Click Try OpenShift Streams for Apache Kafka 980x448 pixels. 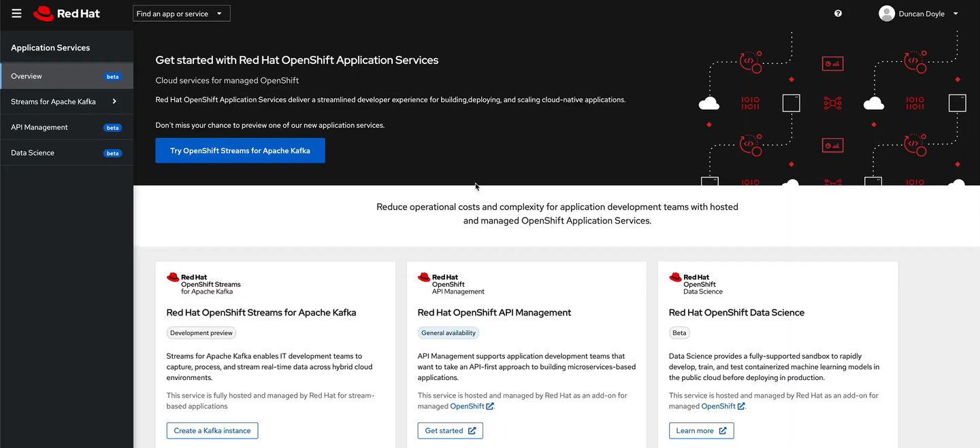[240, 151]
